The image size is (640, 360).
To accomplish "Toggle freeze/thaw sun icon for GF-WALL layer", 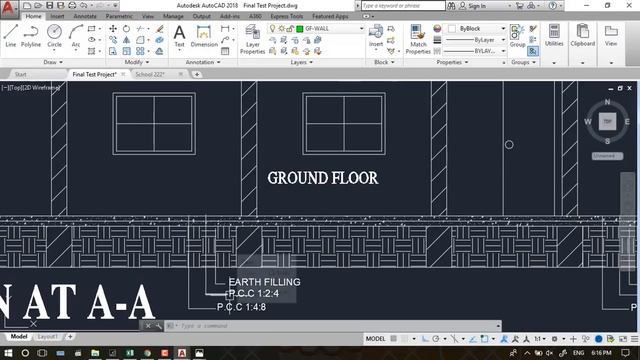I will [x=281, y=29].
